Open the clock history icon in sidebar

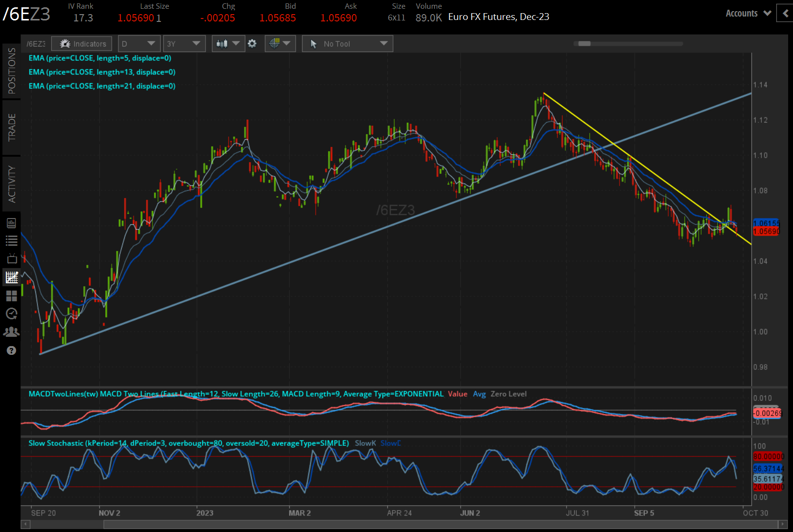click(x=11, y=314)
